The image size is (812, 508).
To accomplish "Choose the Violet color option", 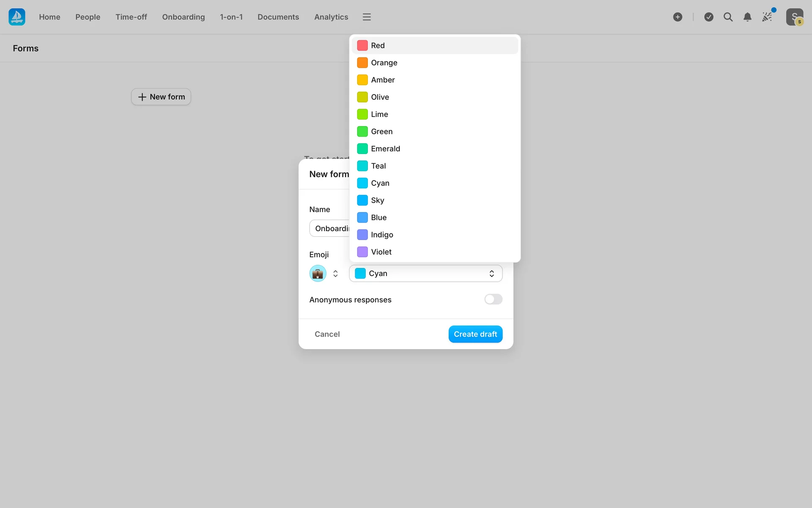I will click(x=381, y=252).
